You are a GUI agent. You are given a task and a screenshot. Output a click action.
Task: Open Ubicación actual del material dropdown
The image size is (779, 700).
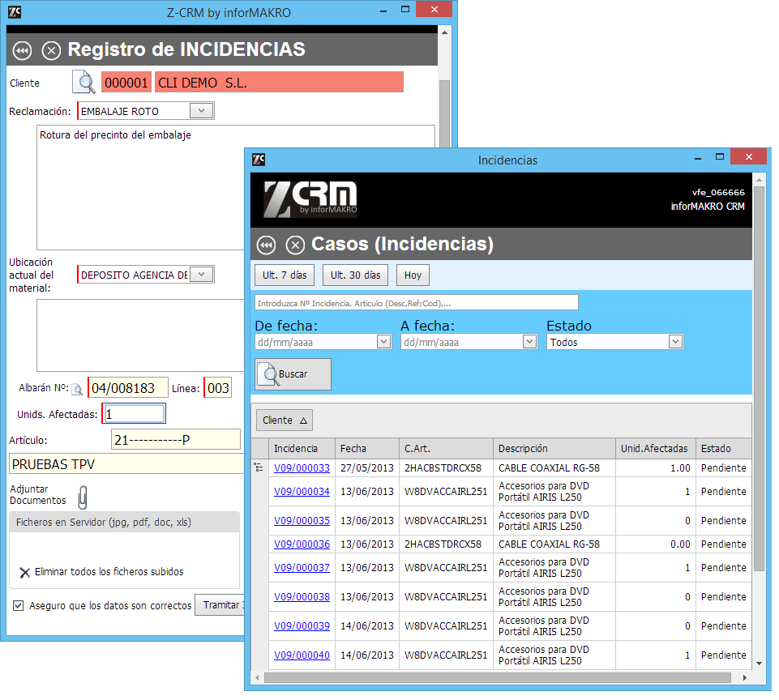tap(202, 275)
